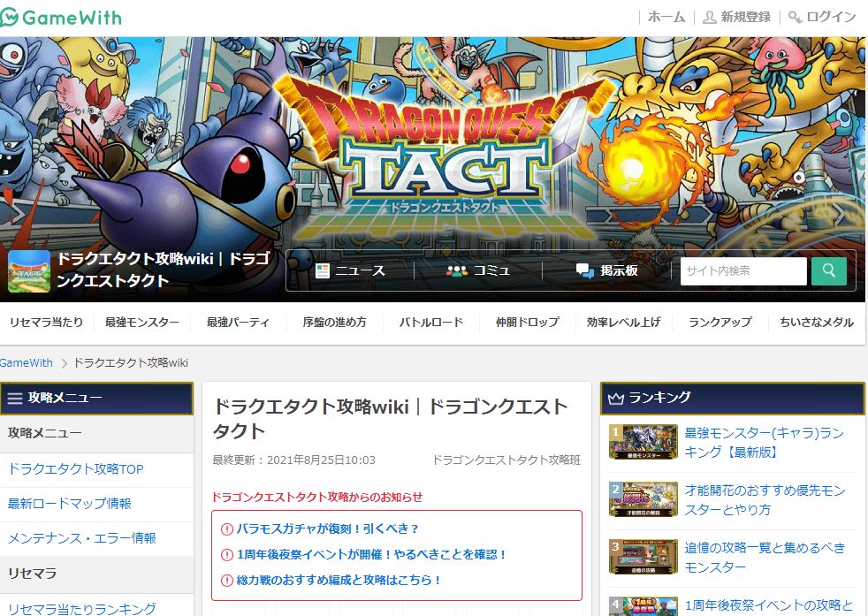Click the コミュ people icon
The height and width of the screenshot is (616, 868).
point(457,270)
